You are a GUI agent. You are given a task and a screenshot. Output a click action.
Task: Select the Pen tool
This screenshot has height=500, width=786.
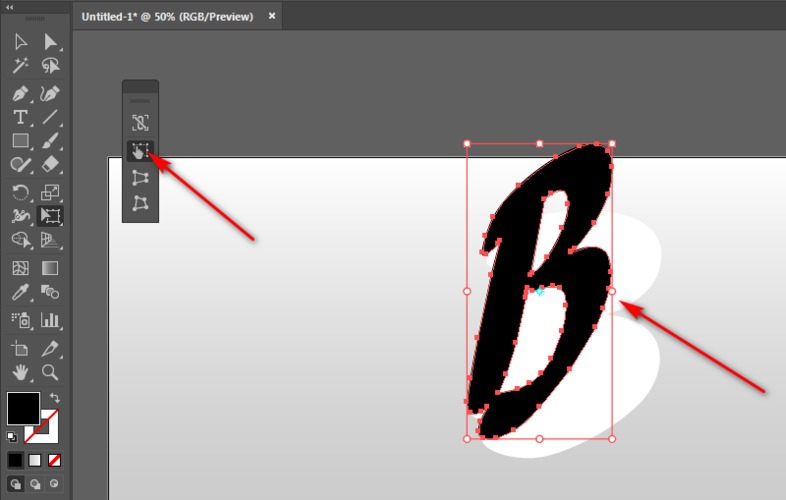pos(21,94)
